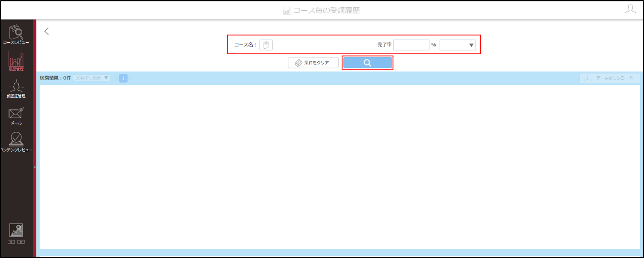Run search with the magnifier button
Image resolution: width=644 pixels, height=258 pixels.
pos(367,63)
